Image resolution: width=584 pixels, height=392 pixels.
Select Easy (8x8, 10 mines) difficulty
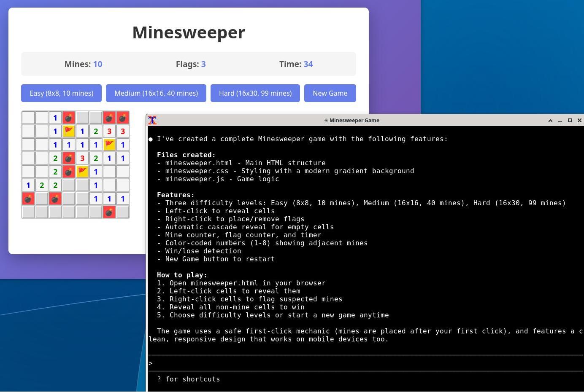click(x=61, y=93)
